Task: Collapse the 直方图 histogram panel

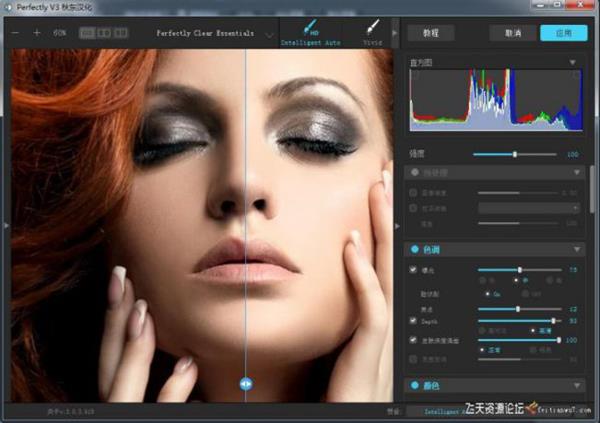Action: pyautogui.click(x=574, y=63)
